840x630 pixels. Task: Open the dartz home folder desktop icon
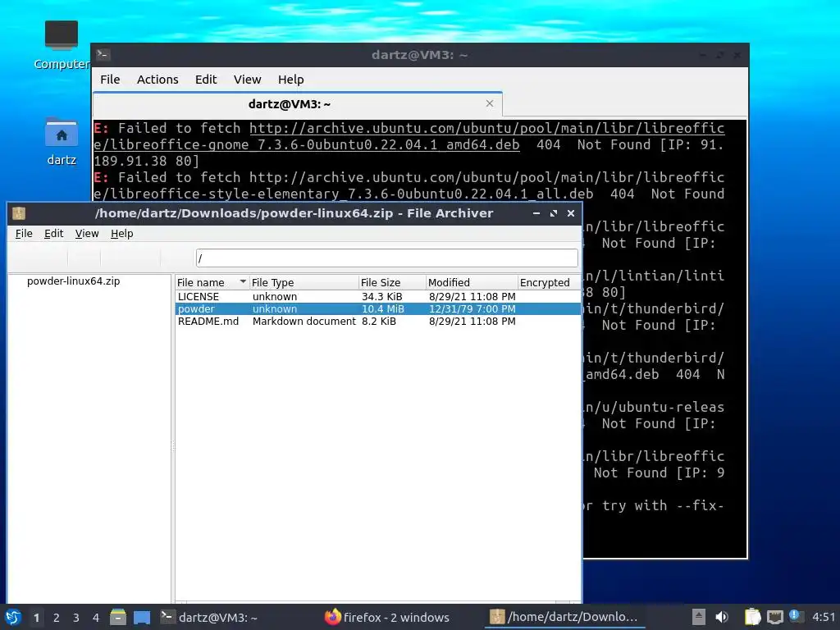click(x=61, y=142)
